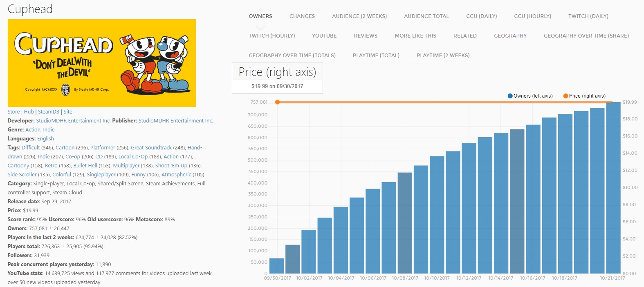Show the More Like This tab

[415, 36]
